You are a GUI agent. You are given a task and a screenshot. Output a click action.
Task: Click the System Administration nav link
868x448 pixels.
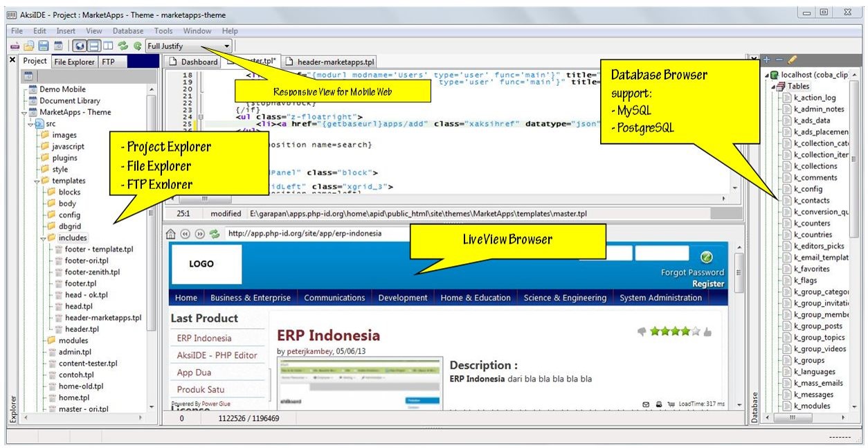coord(660,298)
